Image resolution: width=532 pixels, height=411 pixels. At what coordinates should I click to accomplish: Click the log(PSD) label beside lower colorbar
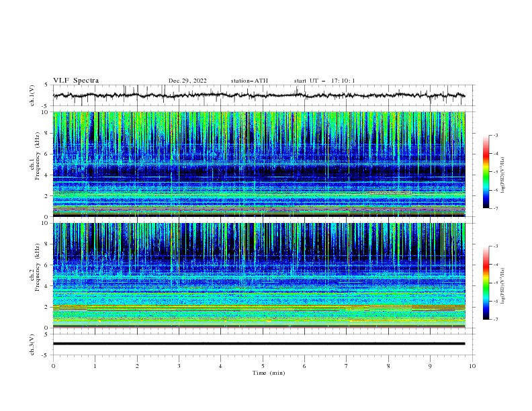point(502,285)
